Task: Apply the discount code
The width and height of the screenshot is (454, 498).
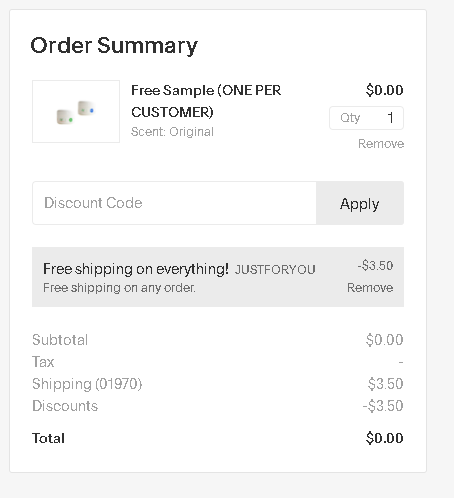Action: pos(360,203)
